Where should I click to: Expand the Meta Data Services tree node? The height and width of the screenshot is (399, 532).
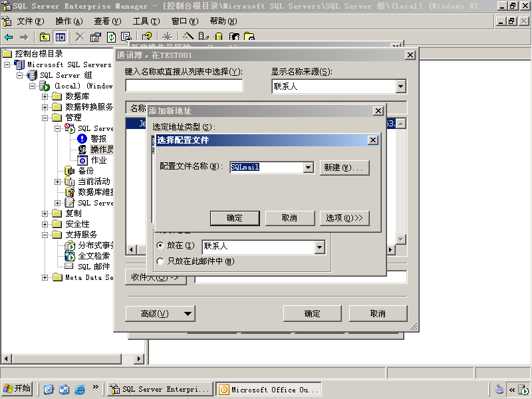45,277
